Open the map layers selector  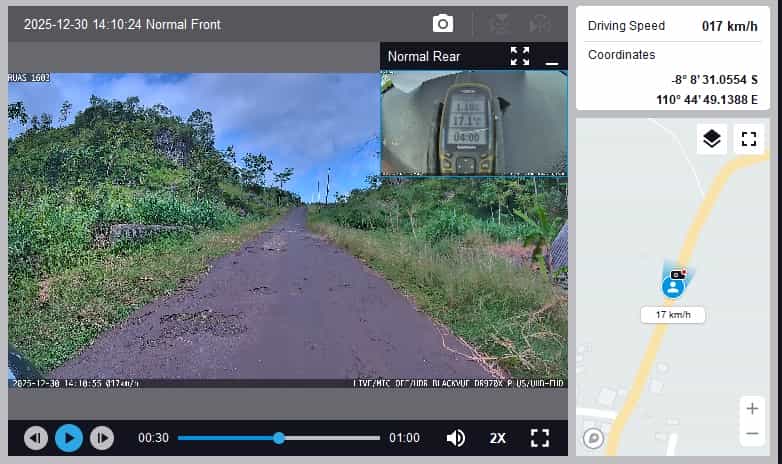click(711, 139)
